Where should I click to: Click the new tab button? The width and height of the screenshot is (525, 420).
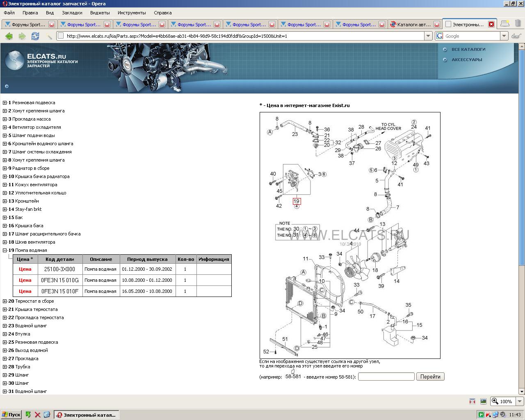[505, 24]
